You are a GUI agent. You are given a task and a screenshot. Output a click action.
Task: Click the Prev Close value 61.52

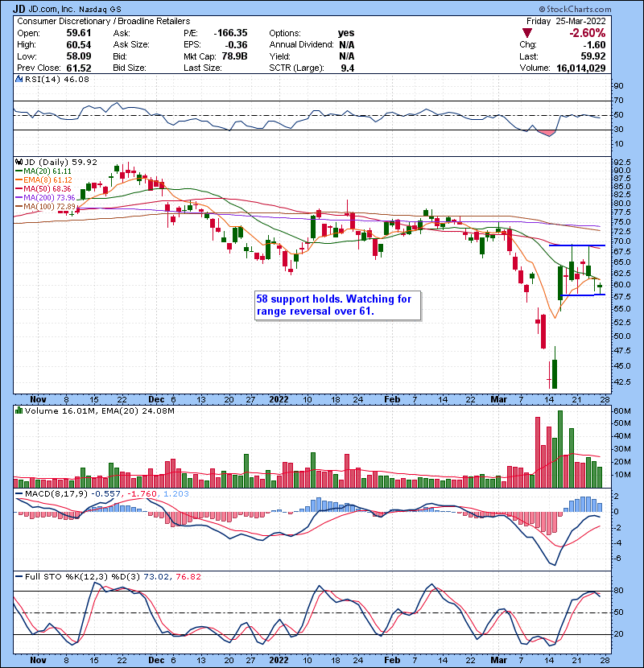pos(79,68)
